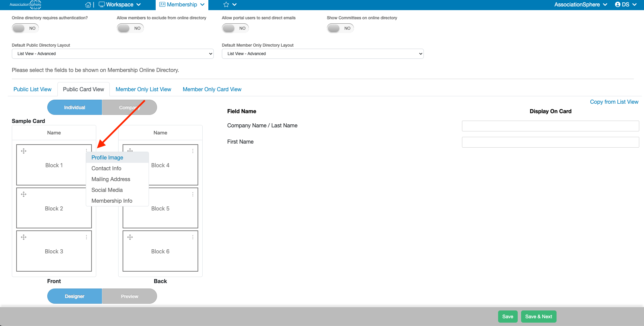The width and height of the screenshot is (644, 326).
Task: Select the Public Card View tab
Action: coord(83,89)
